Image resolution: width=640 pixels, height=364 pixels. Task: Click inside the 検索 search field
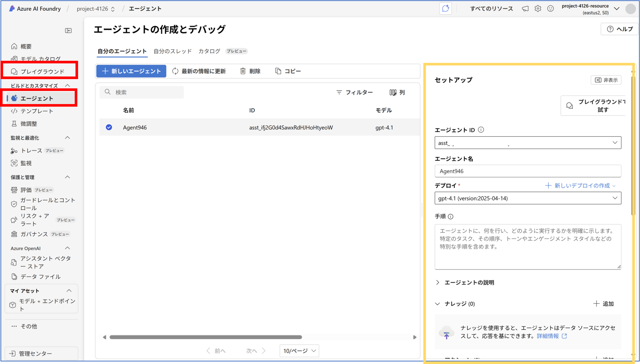141,92
